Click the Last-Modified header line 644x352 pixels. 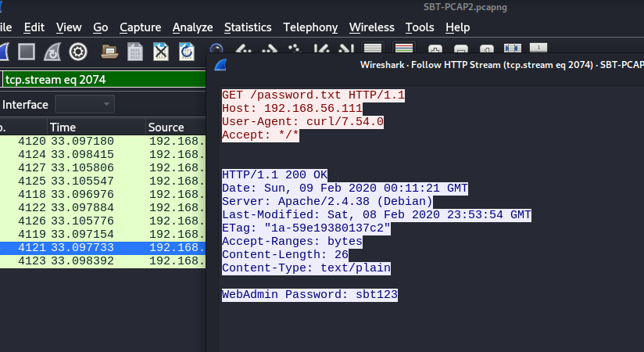click(x=377, y=214)
